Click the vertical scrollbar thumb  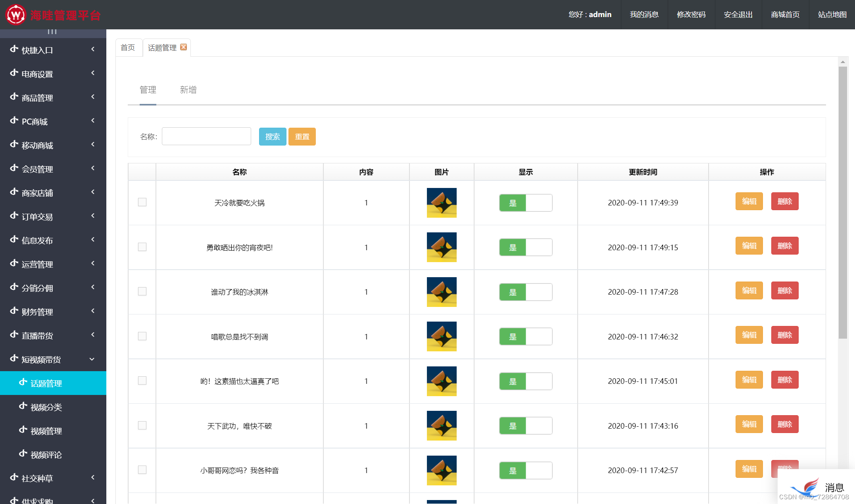tap(843, 202)
